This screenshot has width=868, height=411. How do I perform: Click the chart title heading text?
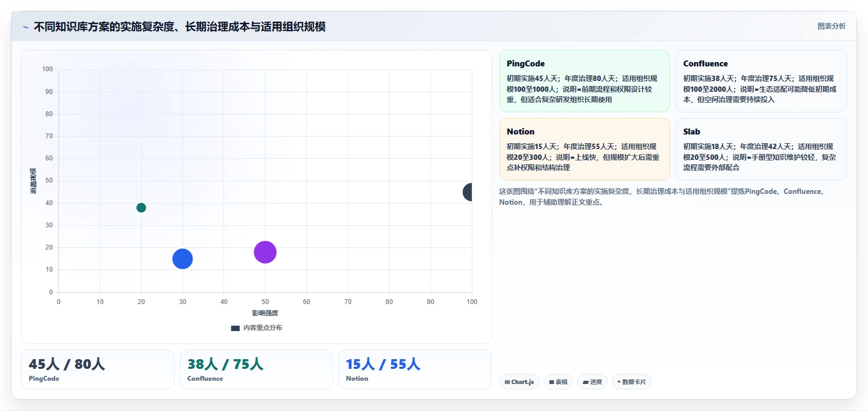point(179,26)
